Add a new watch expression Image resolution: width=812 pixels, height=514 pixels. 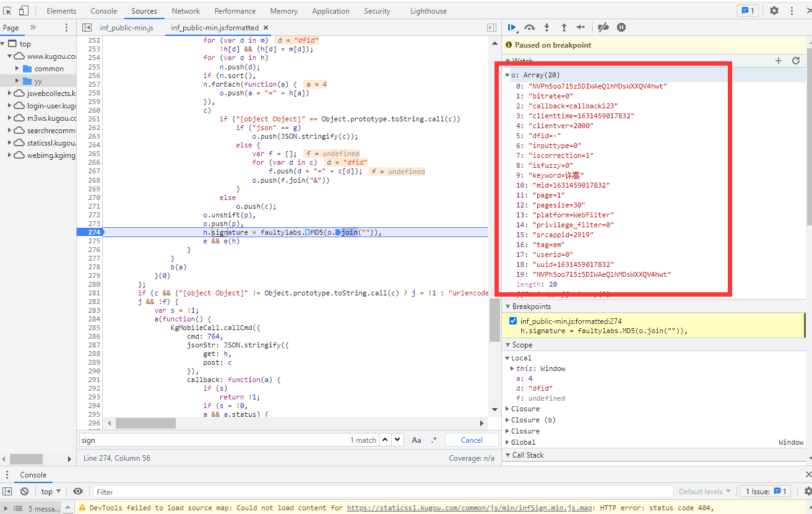(779, 61)
